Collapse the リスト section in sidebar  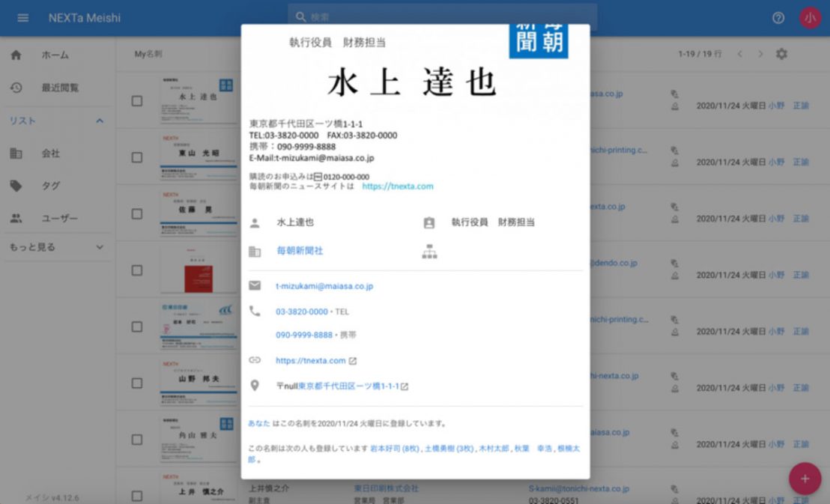(x=100, y=121)
